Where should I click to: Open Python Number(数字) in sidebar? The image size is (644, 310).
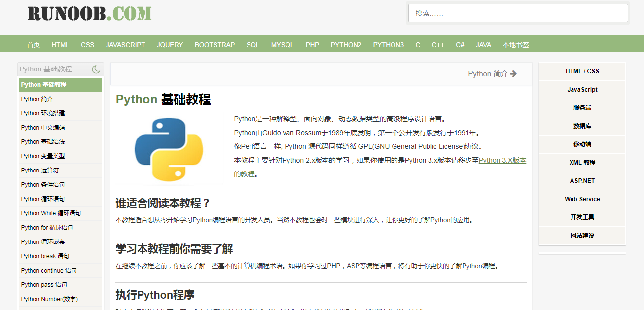(61, 299)
